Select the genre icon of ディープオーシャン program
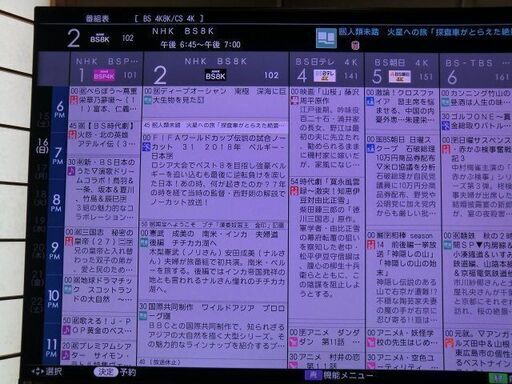This screenshot has height=384, width=512. click(148, 100)
